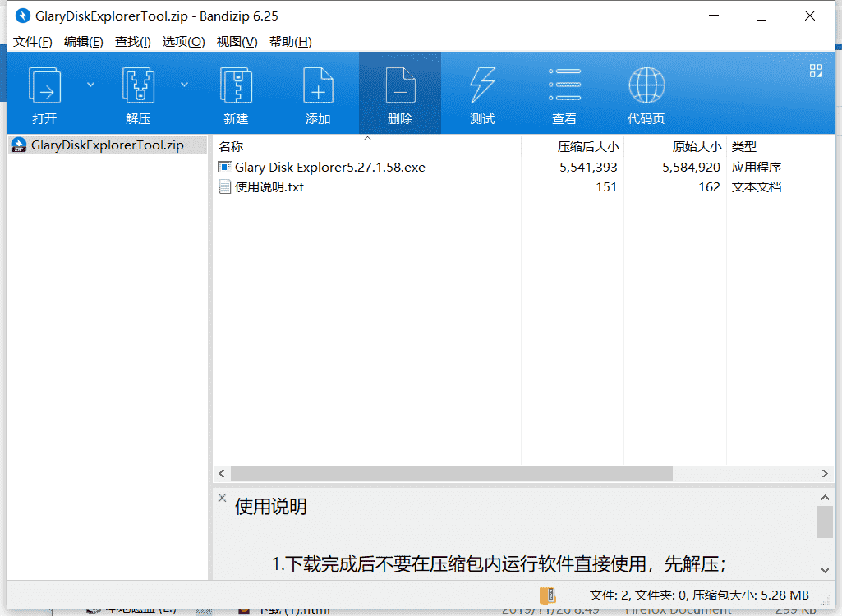This screenshot has height=616, width=842.
Task: Expand the dropdown arrow next to 解压
Action: [184, 85]
